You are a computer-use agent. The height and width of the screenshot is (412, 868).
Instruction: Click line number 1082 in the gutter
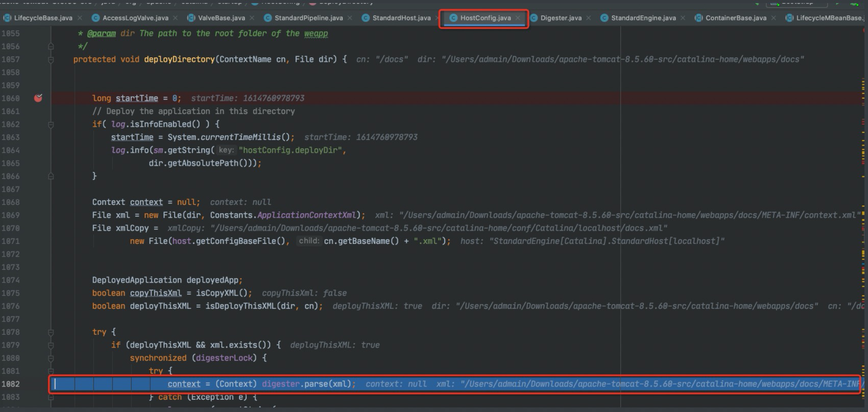(x=11, y=384)
